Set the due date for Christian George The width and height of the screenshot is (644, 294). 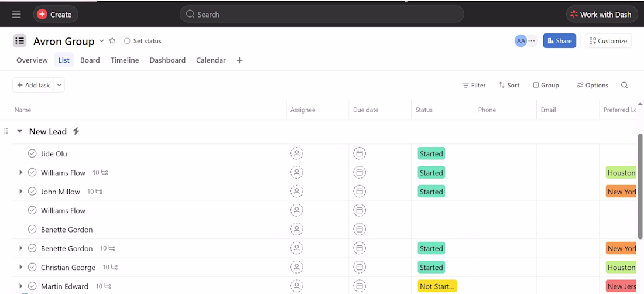click(359, 267)
